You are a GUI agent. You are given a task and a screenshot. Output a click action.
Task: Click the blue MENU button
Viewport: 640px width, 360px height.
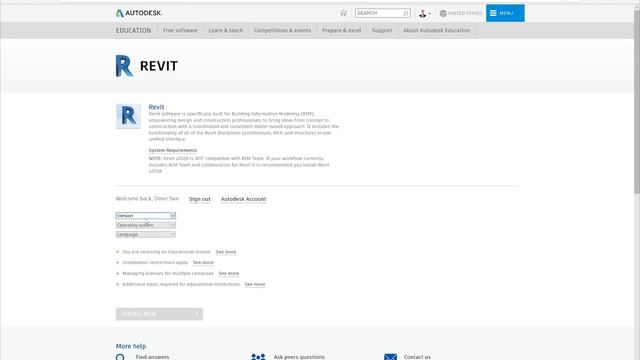click(505, 13)
